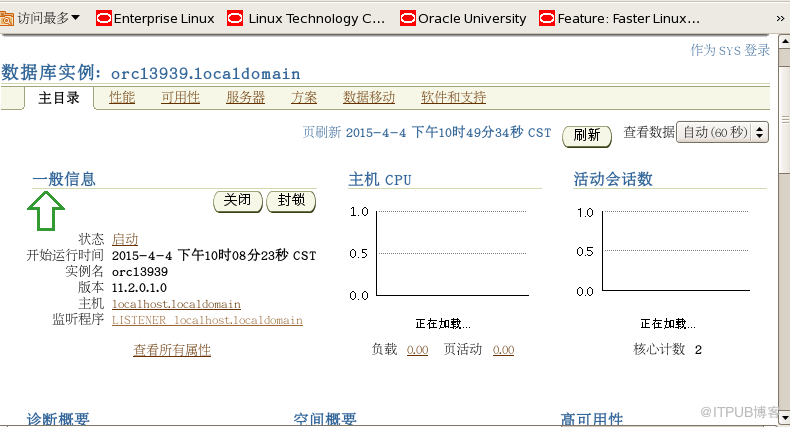The height and width of the screenshot is (427, 790).
Task: Click the 活动会话数 chart
Action: click(x=663, y=251)
